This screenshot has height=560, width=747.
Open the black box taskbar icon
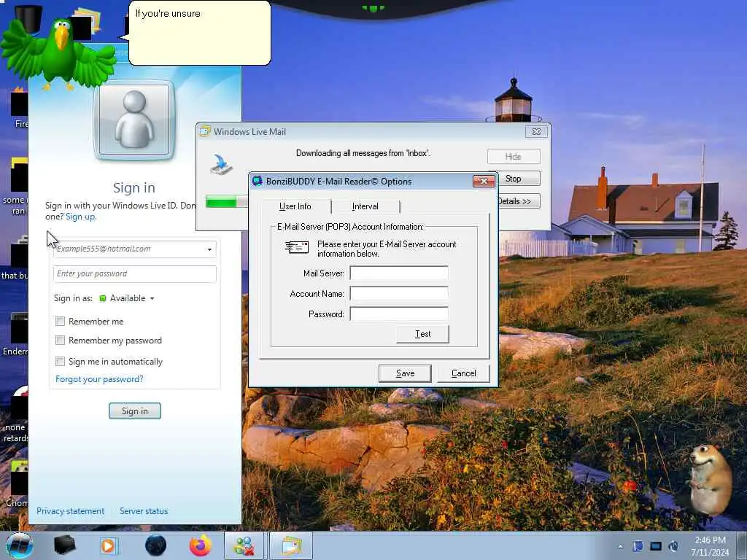coord(64,545)
